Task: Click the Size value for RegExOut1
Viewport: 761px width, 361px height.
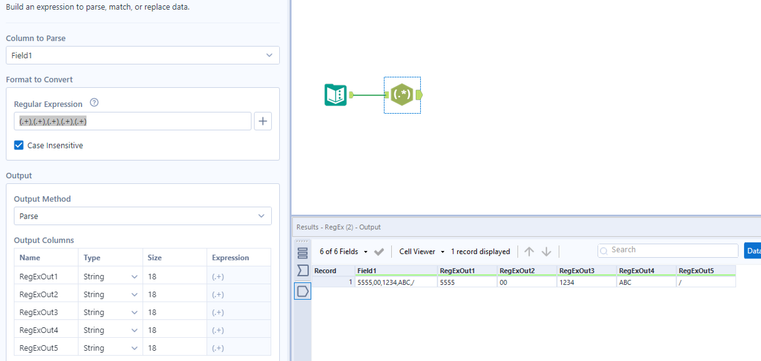Action: [175, 277]
